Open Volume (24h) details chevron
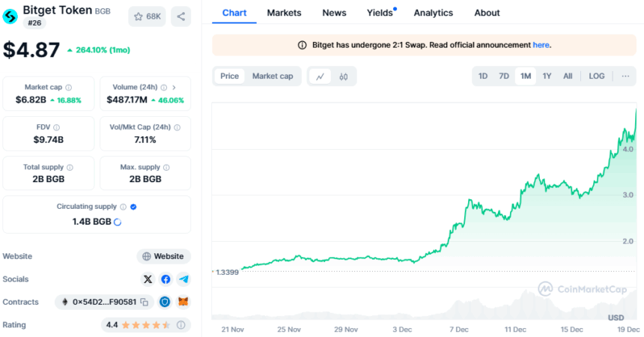This screenshot has width=644, height=337. [x=174, y=88]
